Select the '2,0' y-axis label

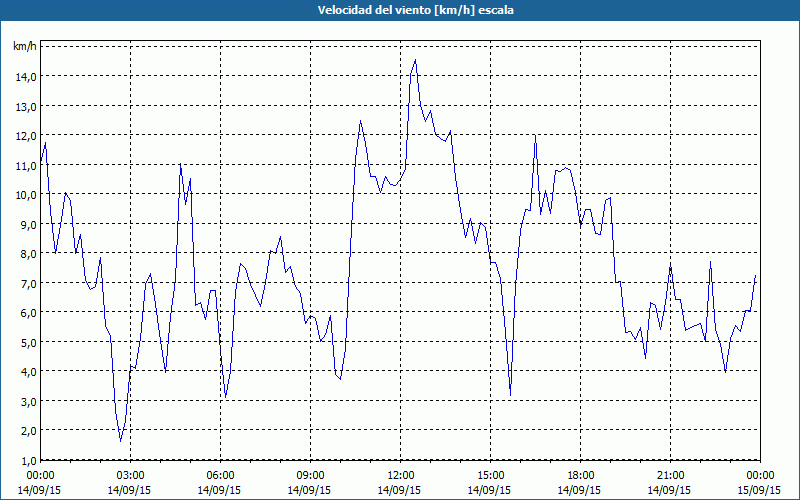28,430
